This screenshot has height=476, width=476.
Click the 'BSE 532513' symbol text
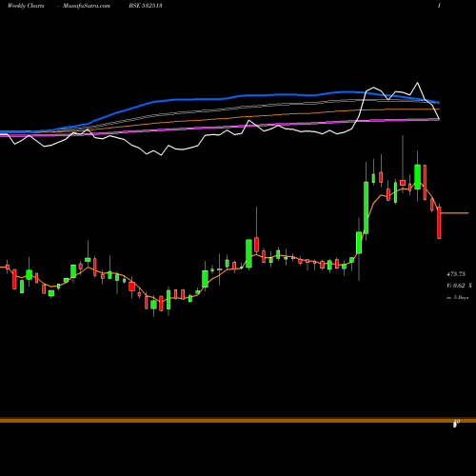146,6
